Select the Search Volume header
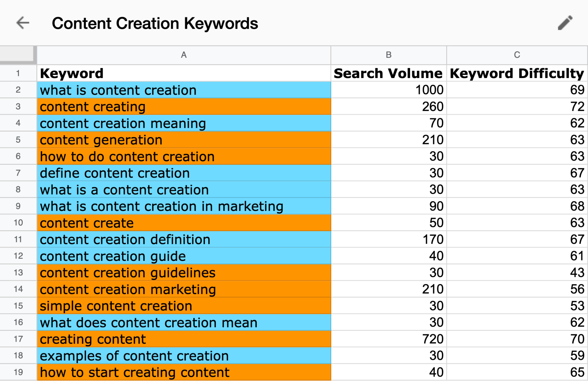 tap(388, 72)
